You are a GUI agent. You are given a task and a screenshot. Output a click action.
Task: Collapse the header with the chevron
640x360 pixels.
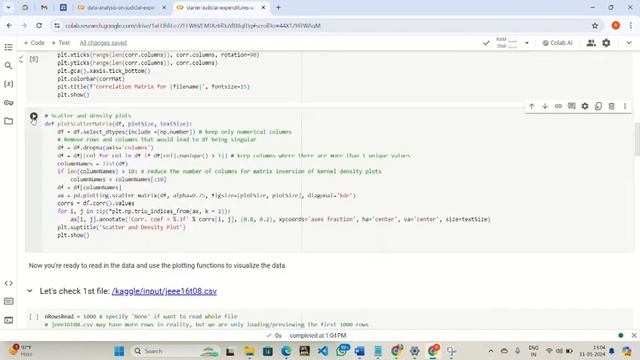point(629,43)
